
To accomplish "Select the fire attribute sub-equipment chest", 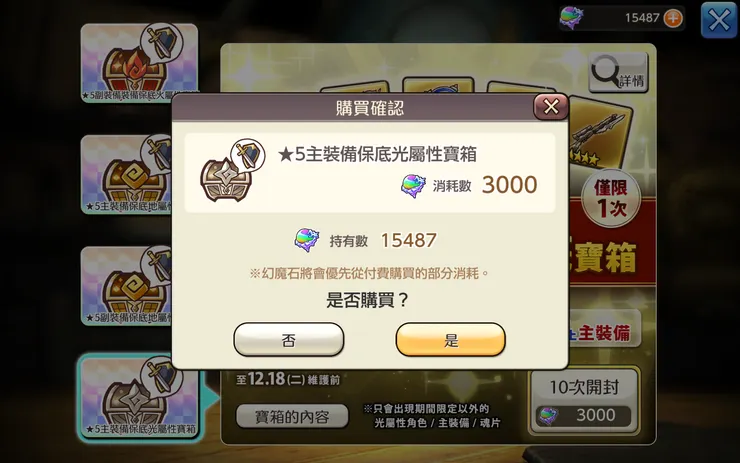I will point(139,63).
